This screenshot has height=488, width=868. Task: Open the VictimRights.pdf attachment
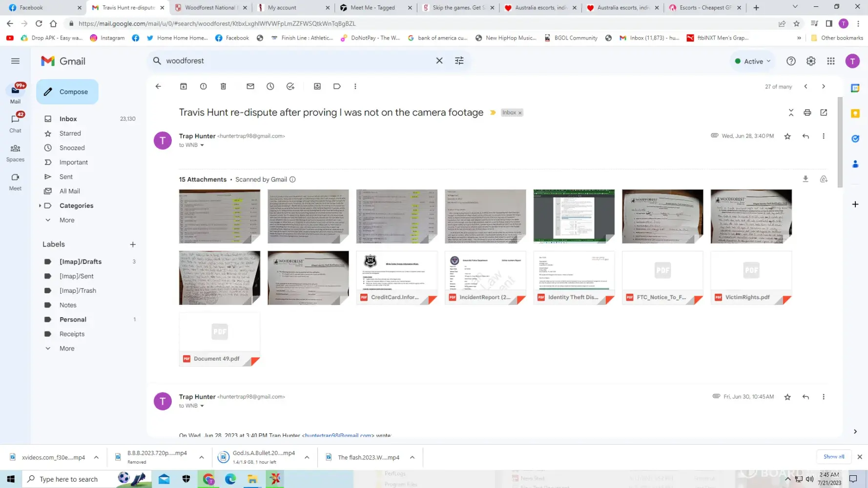coord(750,278)
